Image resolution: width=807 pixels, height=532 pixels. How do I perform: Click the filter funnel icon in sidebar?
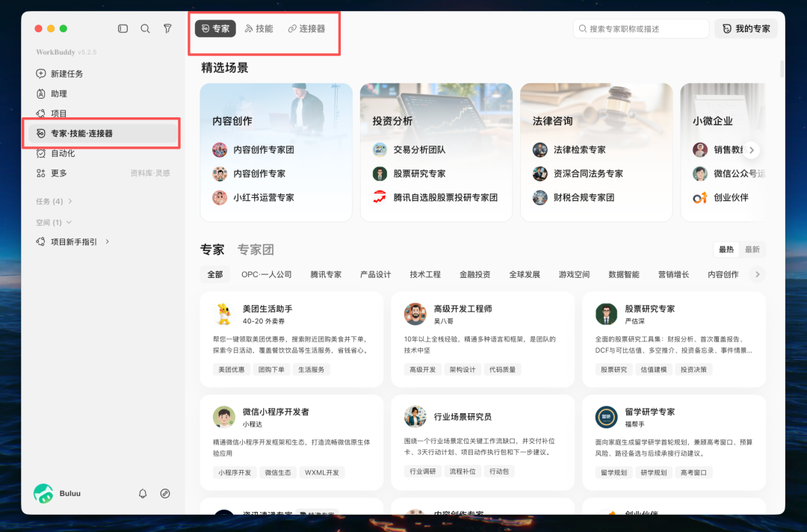coord(168,29)
